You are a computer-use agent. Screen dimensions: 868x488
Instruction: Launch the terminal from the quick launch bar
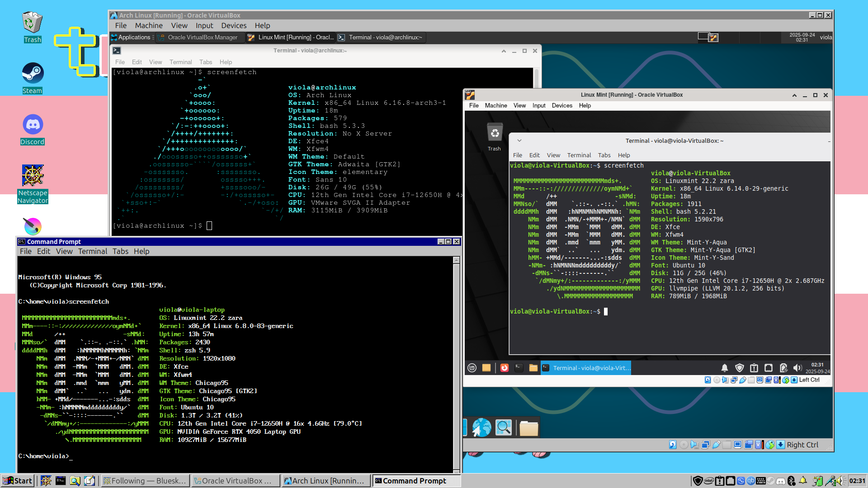61,481
